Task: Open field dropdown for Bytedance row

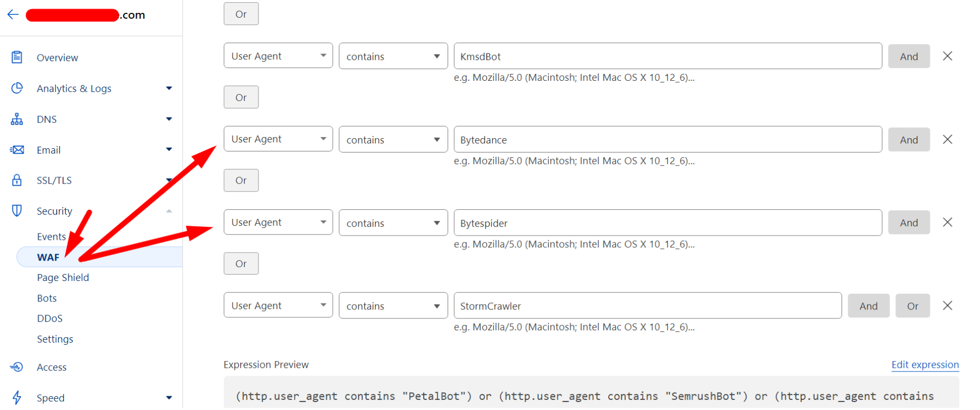Action: (278, 139)
